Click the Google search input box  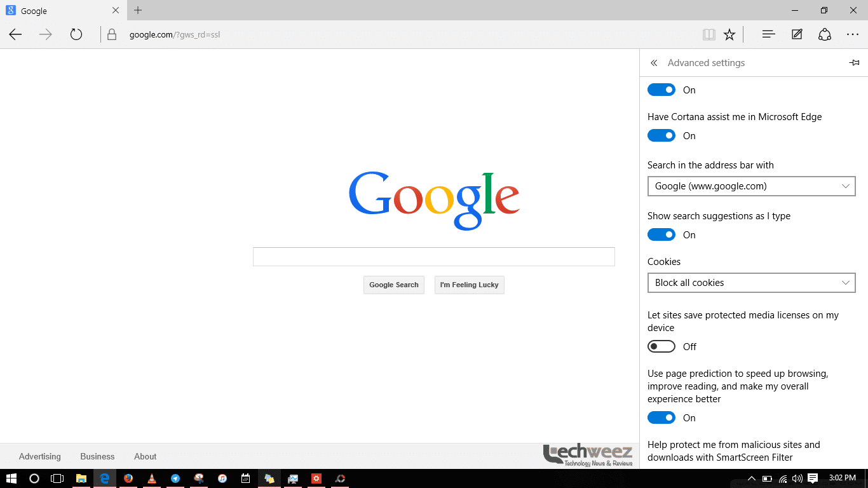[434, 257]
